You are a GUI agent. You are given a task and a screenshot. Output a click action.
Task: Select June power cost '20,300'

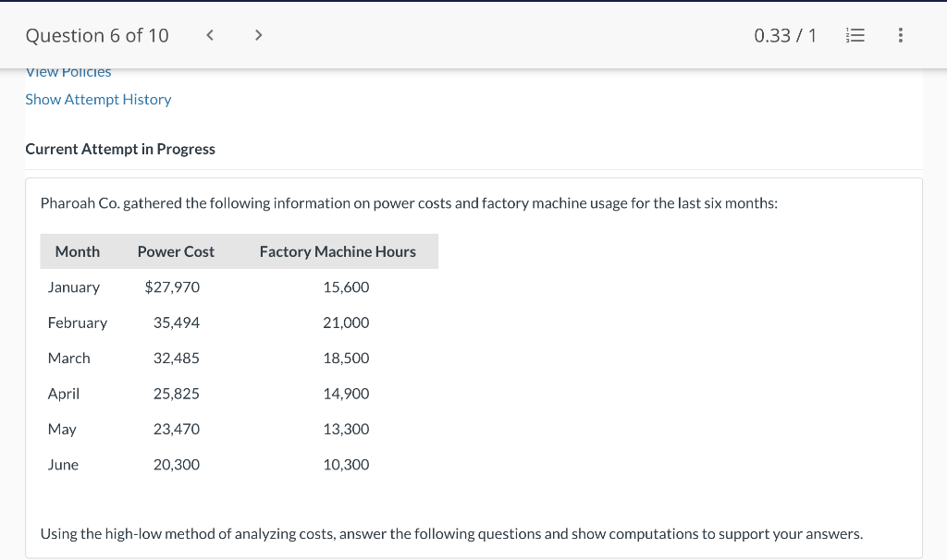tap(177, 465)
